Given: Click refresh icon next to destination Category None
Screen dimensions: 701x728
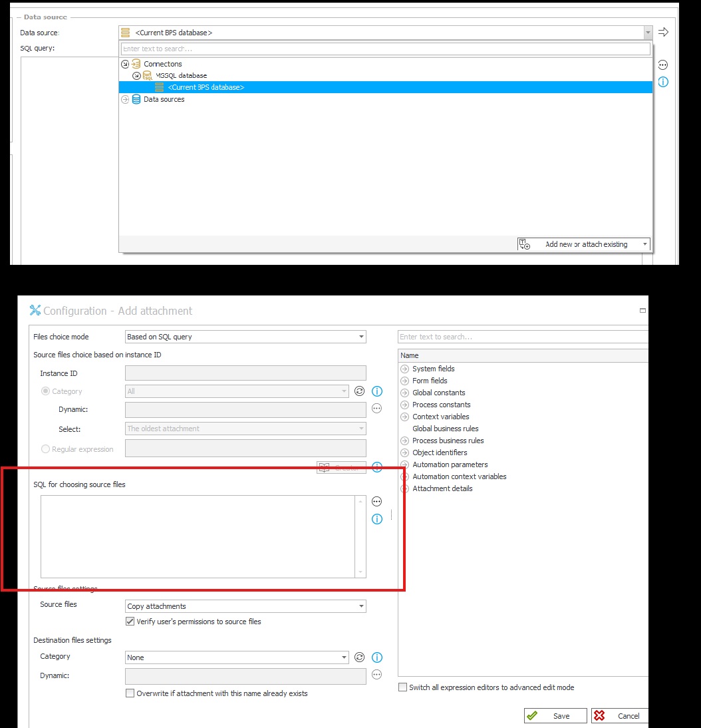Looking at the screenshot, I should (360, 657).
